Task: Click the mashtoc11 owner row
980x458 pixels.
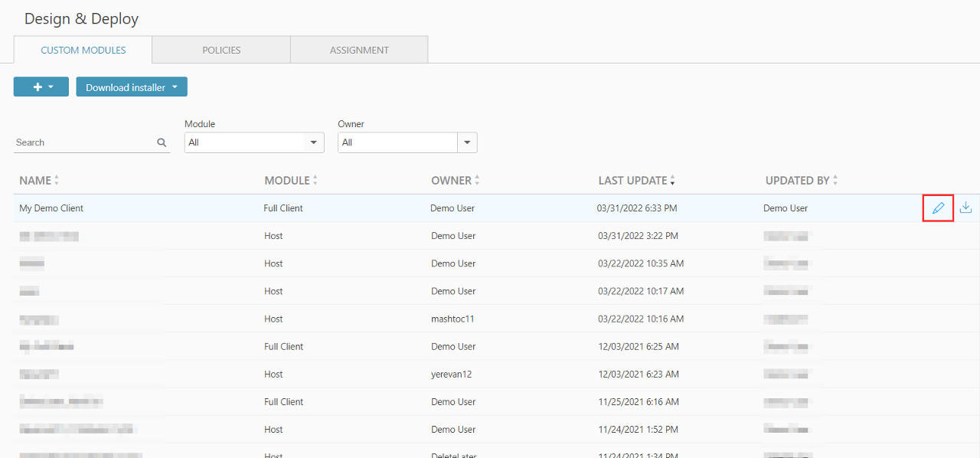Action: click(x=452, y=319)
